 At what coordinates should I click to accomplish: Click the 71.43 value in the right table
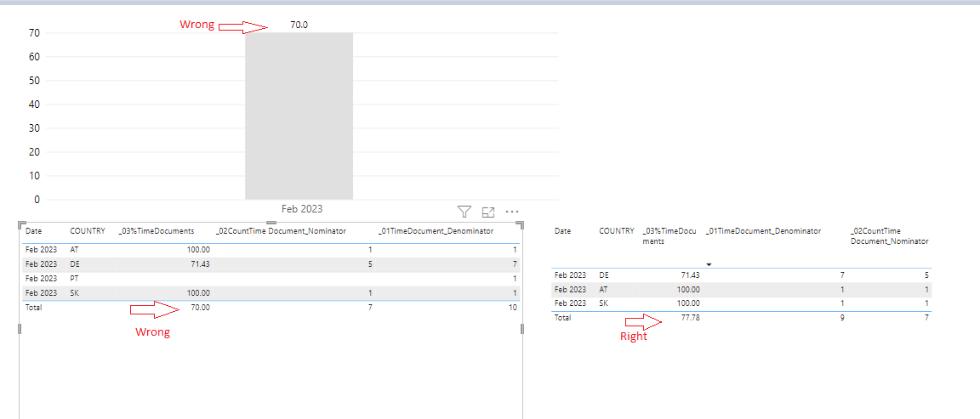tap(689, 275)
